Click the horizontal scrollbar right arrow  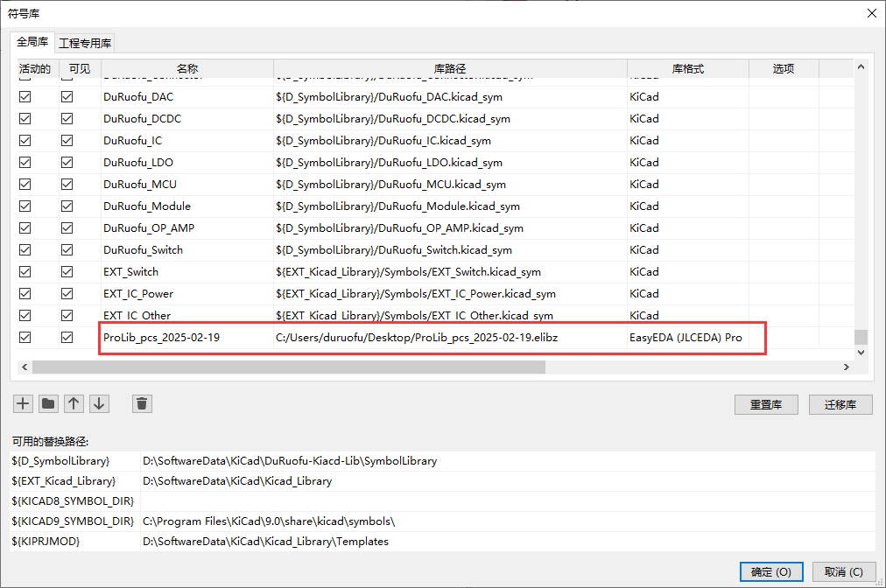846,367
